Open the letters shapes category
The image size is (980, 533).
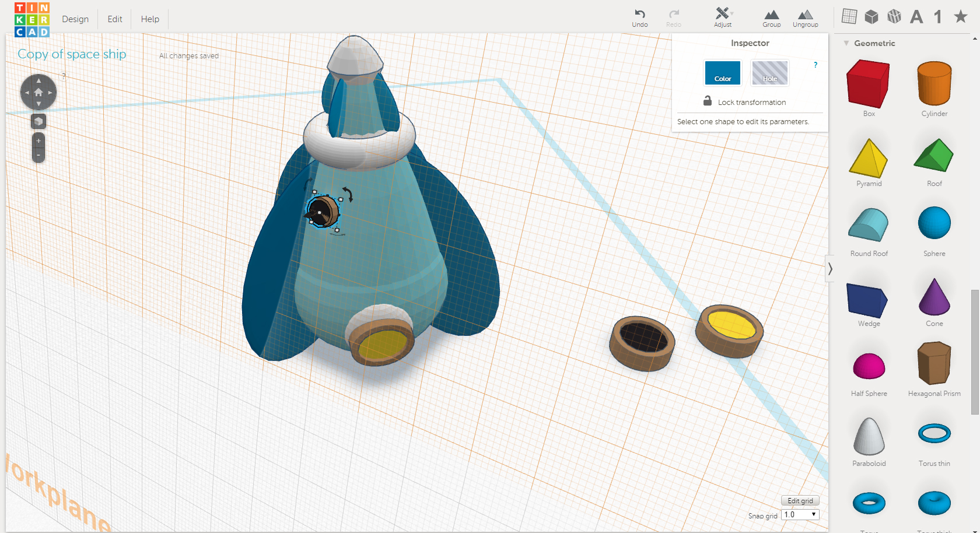pyautogui.click(x=916, y=16)
